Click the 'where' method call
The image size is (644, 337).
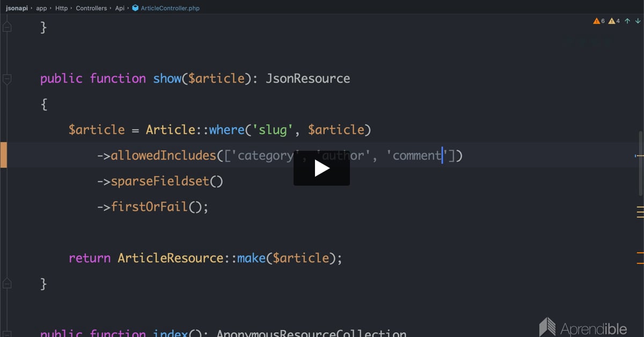click(x=227, y=130)
